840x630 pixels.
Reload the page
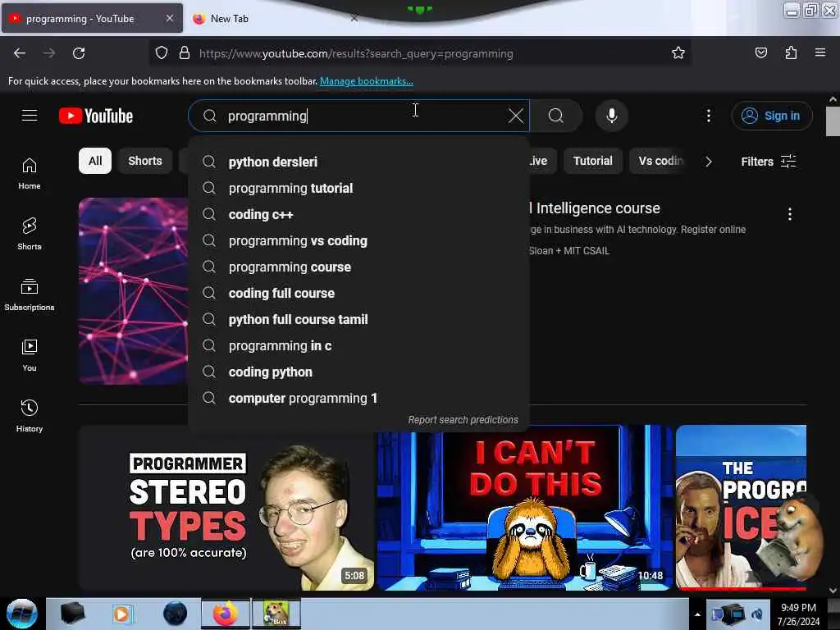tap(79, 53)
